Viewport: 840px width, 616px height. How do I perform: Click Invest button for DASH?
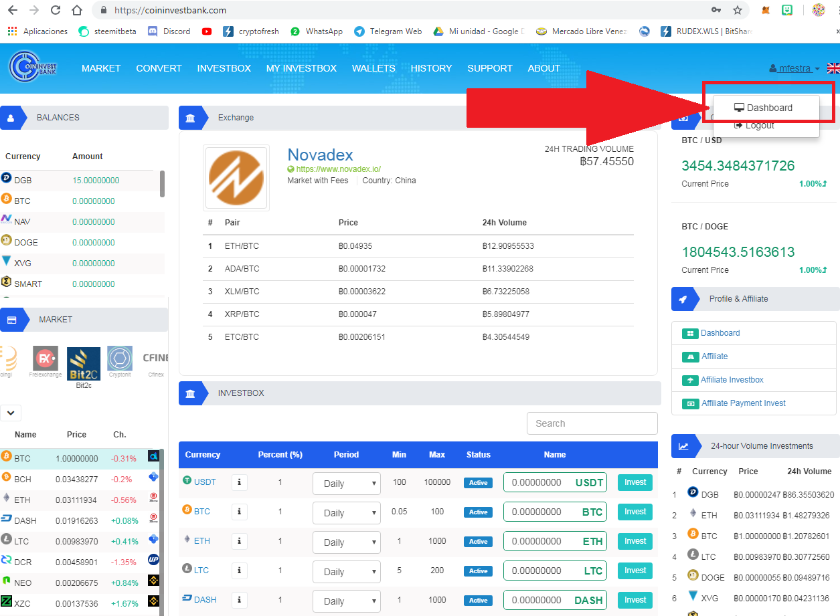pyautogui.click(x=635, y=600)
